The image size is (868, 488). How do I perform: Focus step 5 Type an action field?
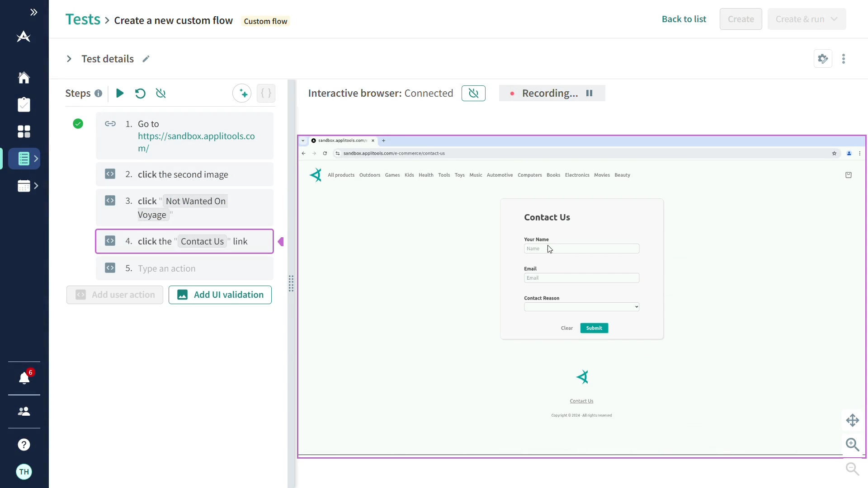(184, 268)
